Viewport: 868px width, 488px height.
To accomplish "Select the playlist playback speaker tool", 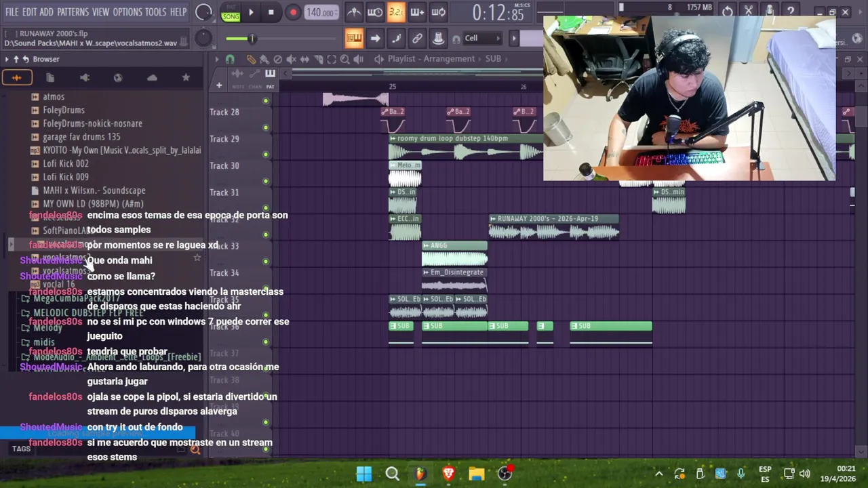I will click(358, 59).
